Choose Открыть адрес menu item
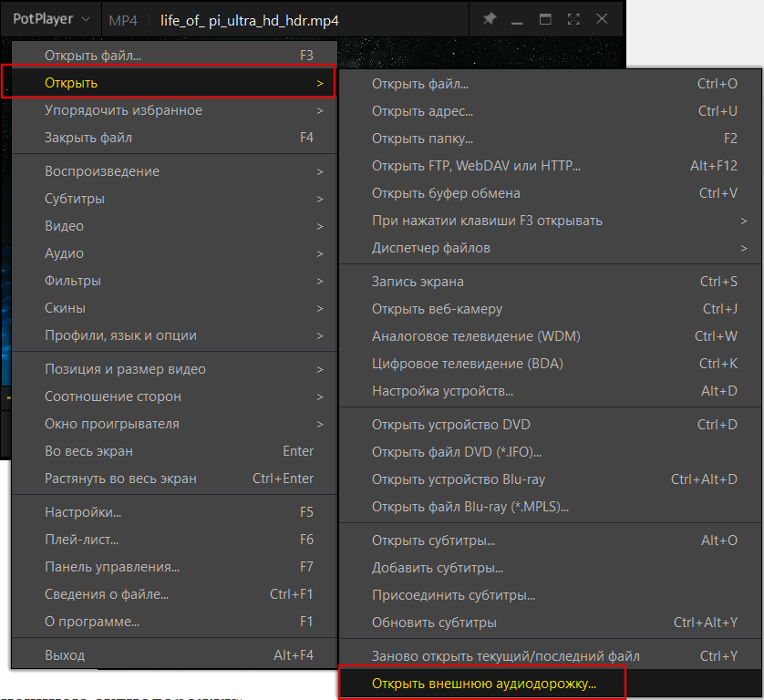 422,111
